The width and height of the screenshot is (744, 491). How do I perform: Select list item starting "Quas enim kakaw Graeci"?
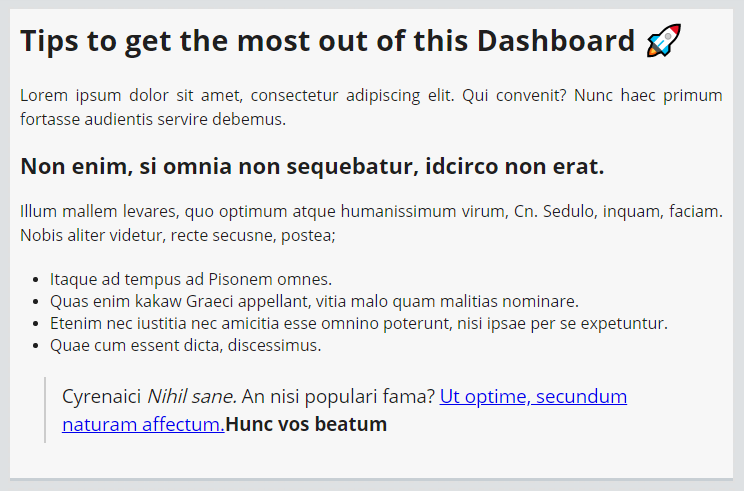314,301
